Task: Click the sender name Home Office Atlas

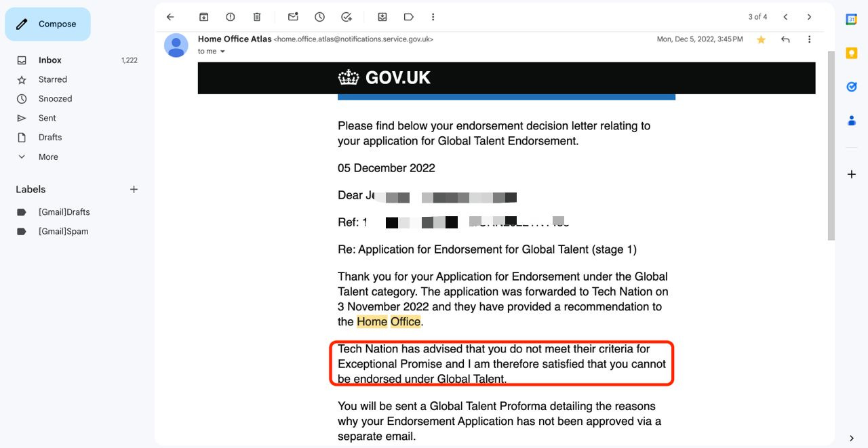Action: tap(235, 39)
